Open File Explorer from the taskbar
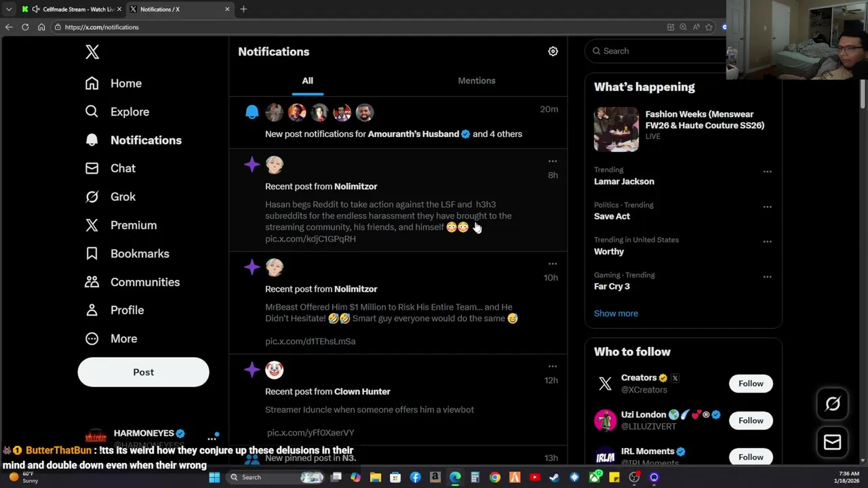This screenshot has height=488, width=868. tap(375, 477)
